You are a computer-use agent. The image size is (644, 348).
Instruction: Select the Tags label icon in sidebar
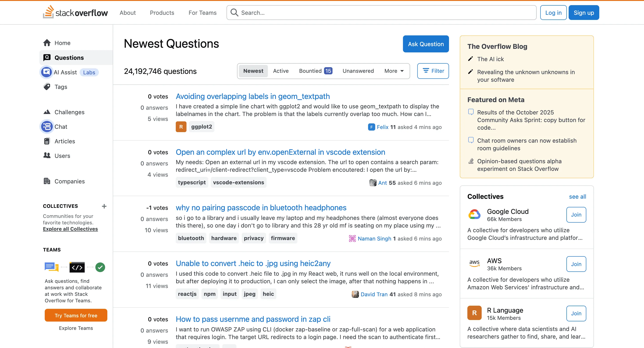point(47,87)
